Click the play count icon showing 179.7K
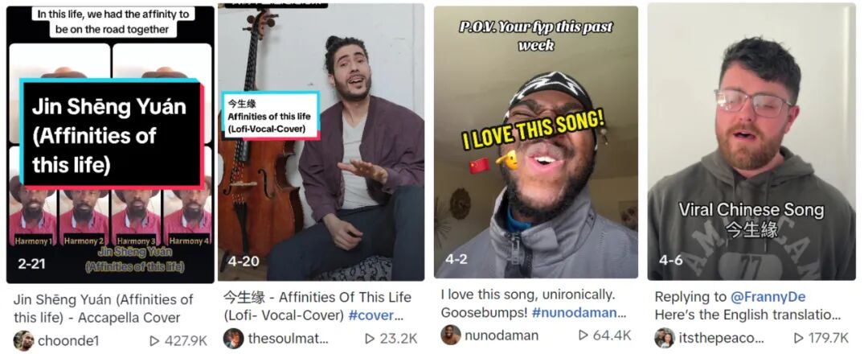This screenshot has height=354, width=868. click(x=798, y=338)
